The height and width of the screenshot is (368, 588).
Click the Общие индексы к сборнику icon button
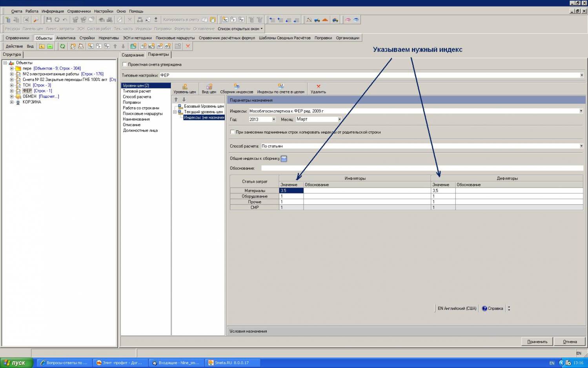coord(284,159)
